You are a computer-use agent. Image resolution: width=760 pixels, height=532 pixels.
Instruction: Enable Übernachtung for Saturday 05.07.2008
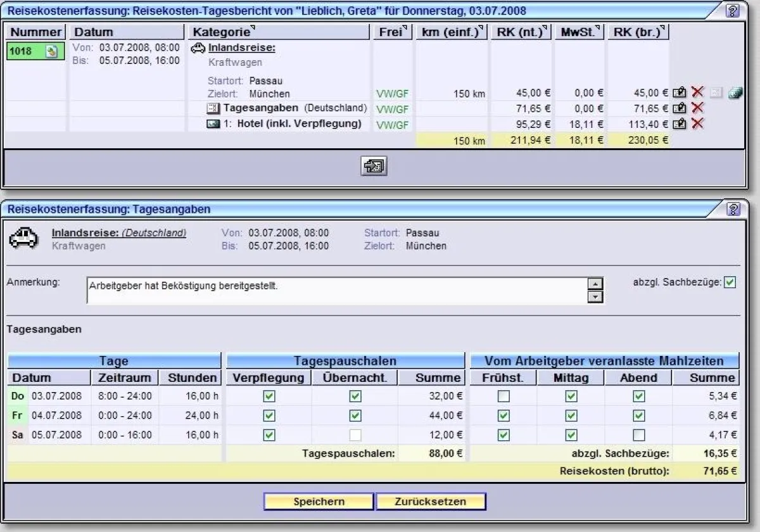[355, 435]
